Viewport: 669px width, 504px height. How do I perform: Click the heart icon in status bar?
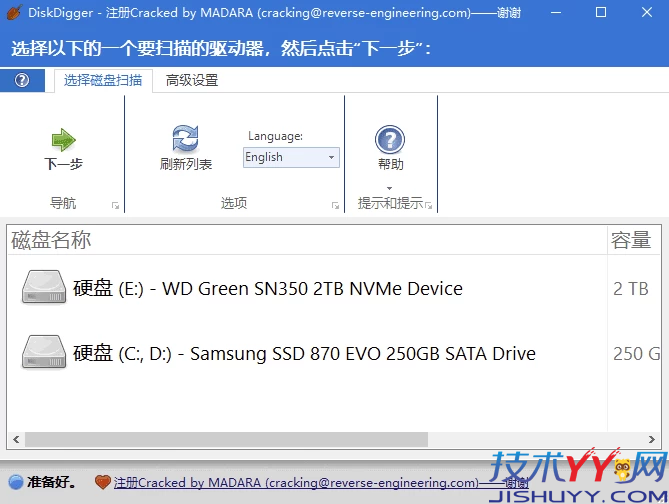tap(102, 482)
